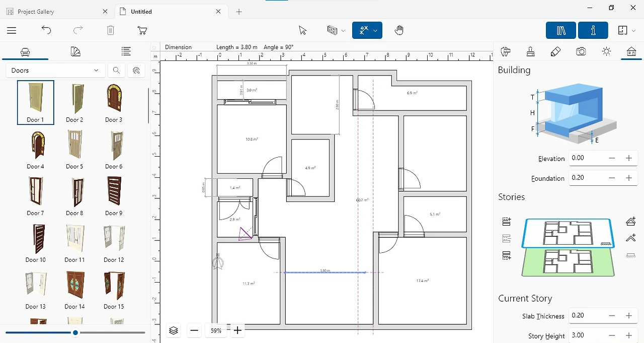Select the Door 3 arched door
Image resolution: width=644 pixels, height=343 pixels.
(114, 102)
